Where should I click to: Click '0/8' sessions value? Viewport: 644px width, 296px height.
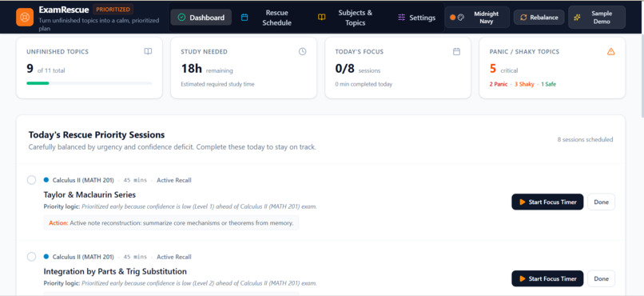click(x=344, y=69)
